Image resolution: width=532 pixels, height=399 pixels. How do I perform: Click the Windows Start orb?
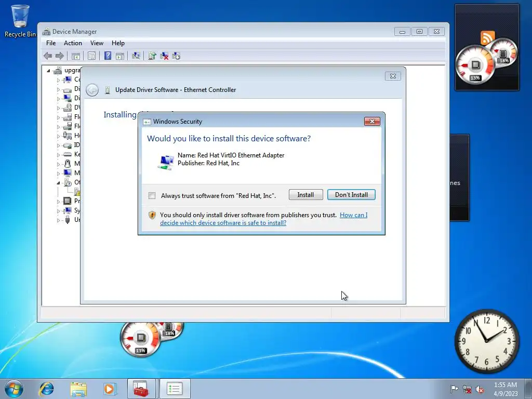tap(14, 389)
